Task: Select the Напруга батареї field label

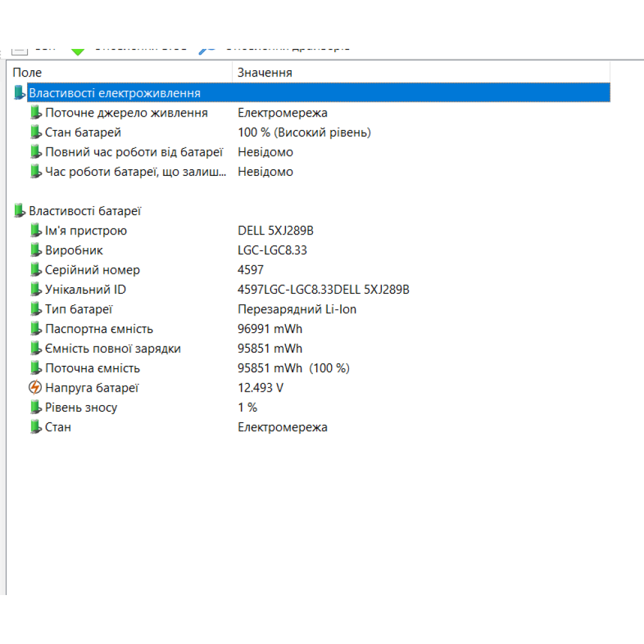Action: coord(92,388)
